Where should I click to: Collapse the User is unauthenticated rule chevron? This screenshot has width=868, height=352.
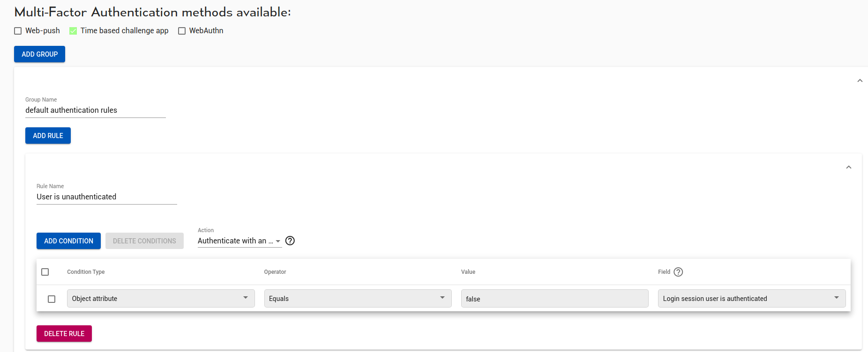click(x=849, y=167)
